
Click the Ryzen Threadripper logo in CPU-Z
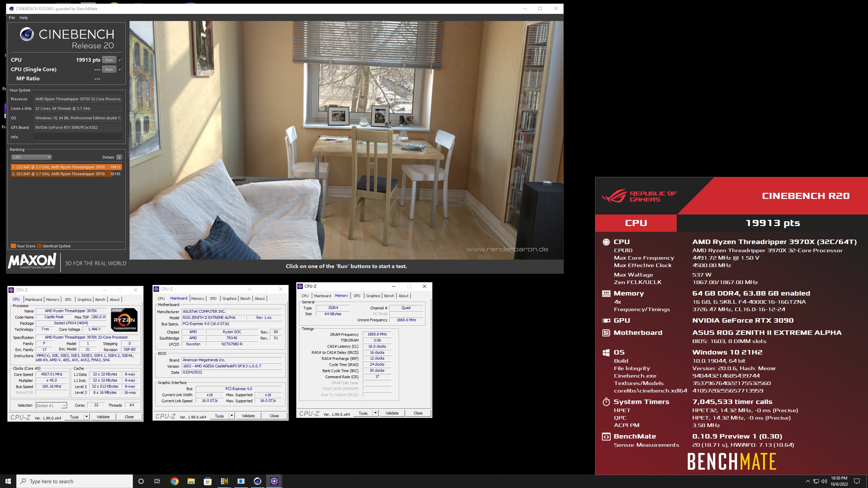pos(124,320)
